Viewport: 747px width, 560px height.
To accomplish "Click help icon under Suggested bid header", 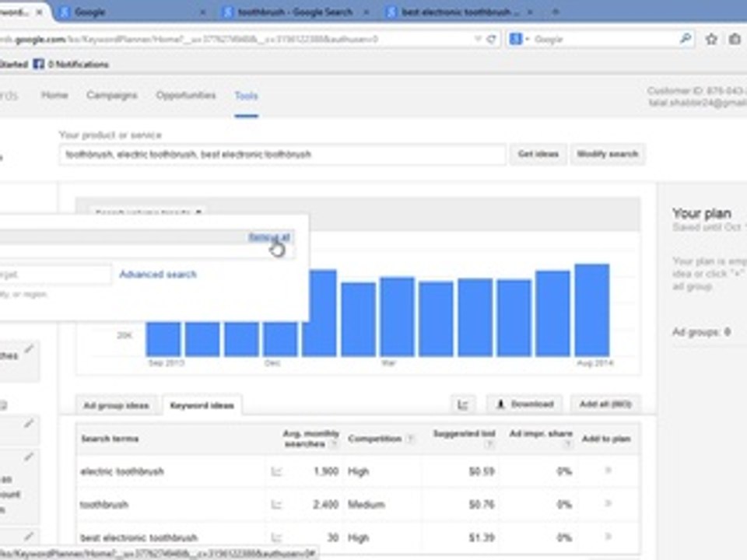I will [x=489, y=444].
